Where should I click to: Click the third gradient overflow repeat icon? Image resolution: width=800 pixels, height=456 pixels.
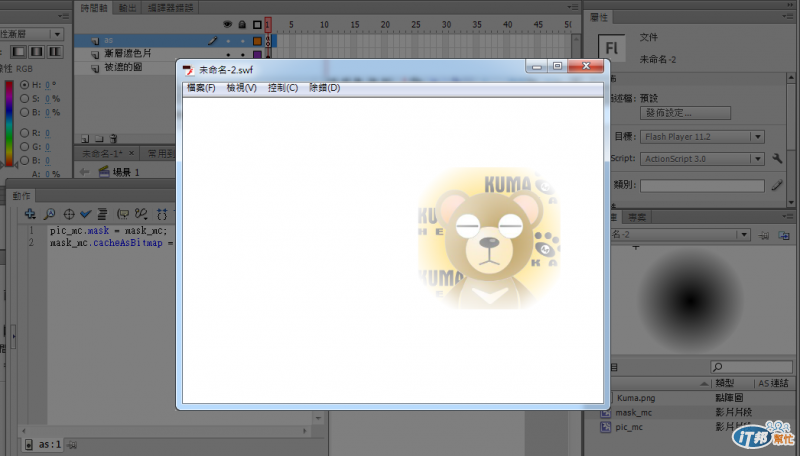pyautogui.click(x=55, y=52)
